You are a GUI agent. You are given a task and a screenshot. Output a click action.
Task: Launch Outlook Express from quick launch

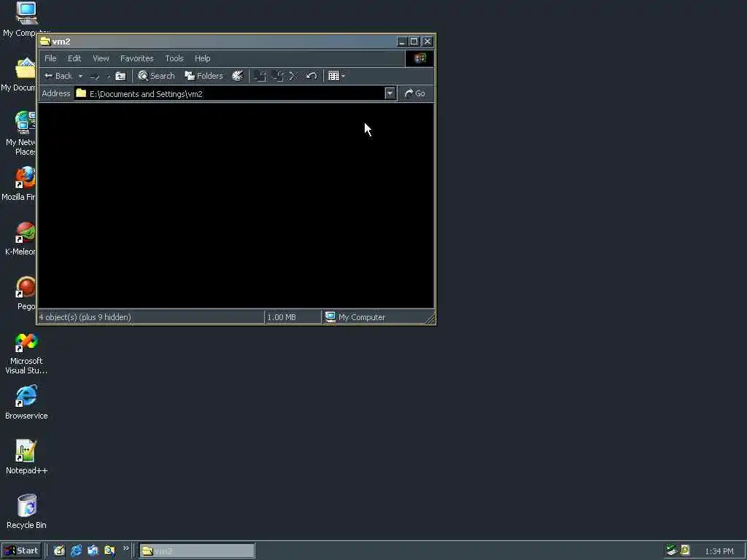93,551
